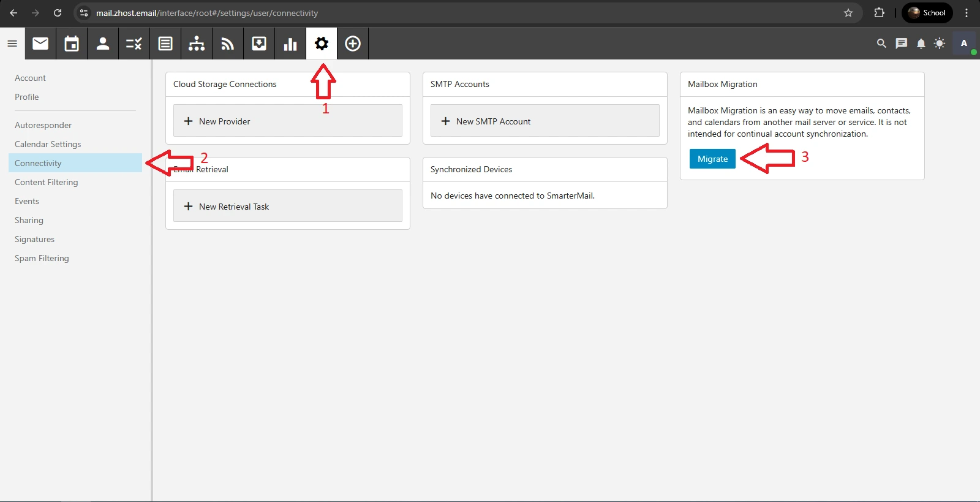Expand the hamburger side menu
The width and height of the screenshot is (980, 502).
coord(12,44)
